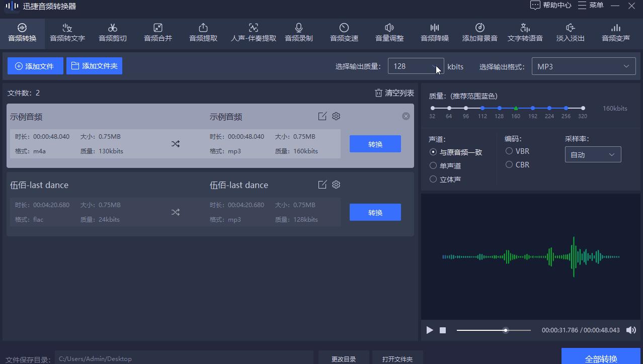Remove 示例音频 from the list
643x364 pixels.
tap(406, 116)
